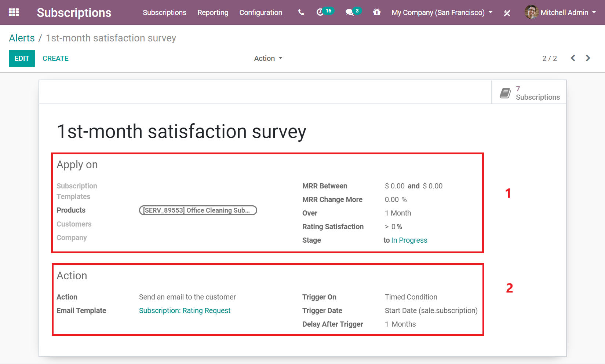Open the 7 Subscriptions smart button
Image resolution: width=605 pixels, height=364 pixels.
[x=529, y=92]
